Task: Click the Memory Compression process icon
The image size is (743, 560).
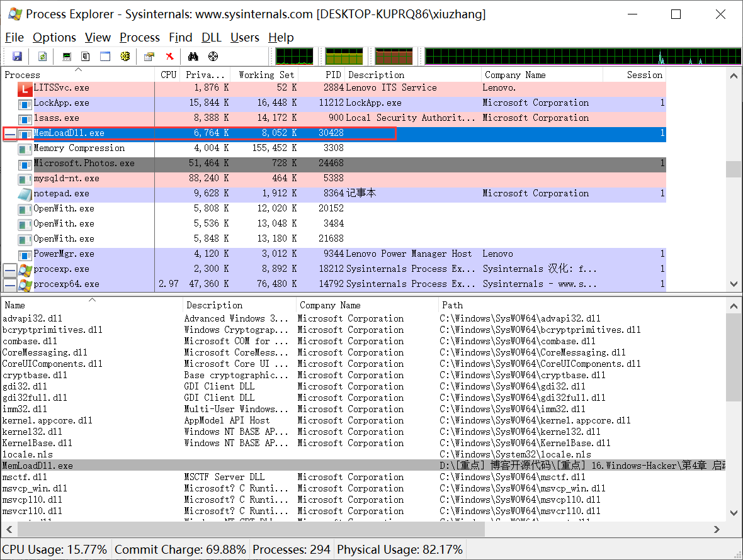Action: [x=25, y=148]
